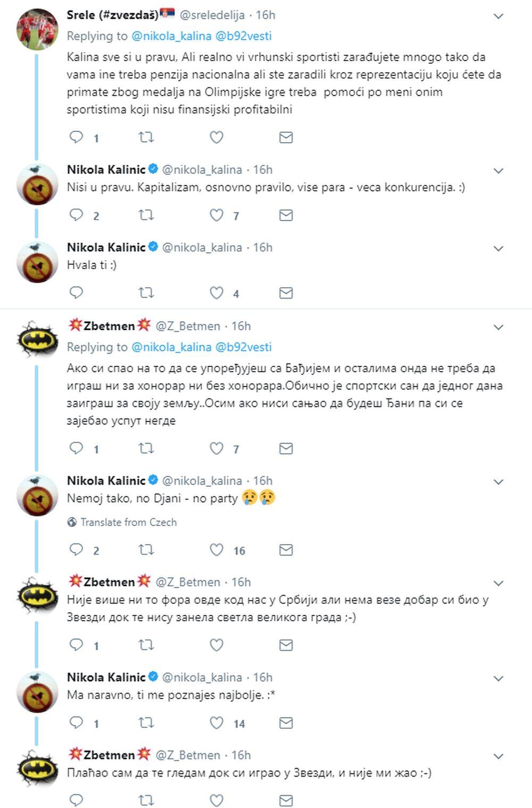Open chevron menu on 'no Djani - no party' tweet
The width and height of the screenshot is (532, 808).
498,482
